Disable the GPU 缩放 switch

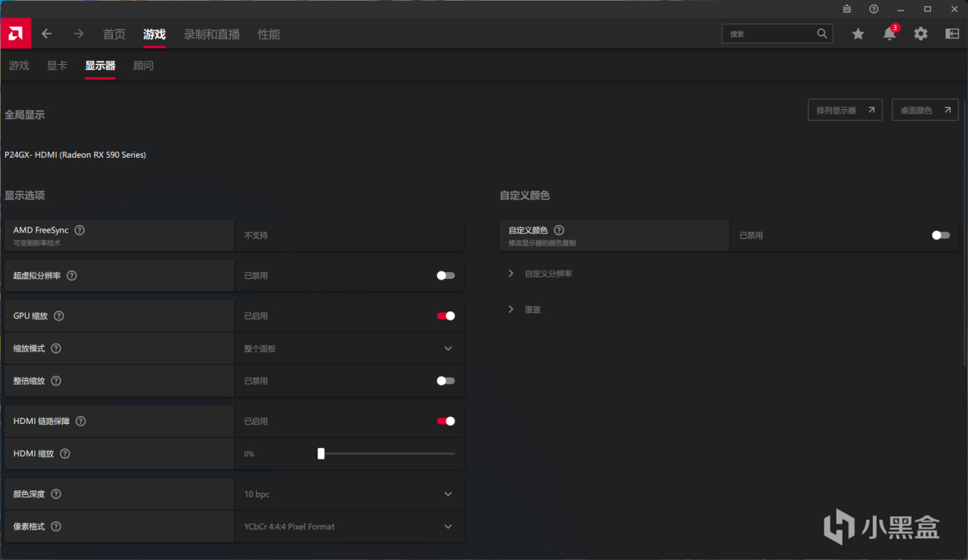click(x=446, y=316)
